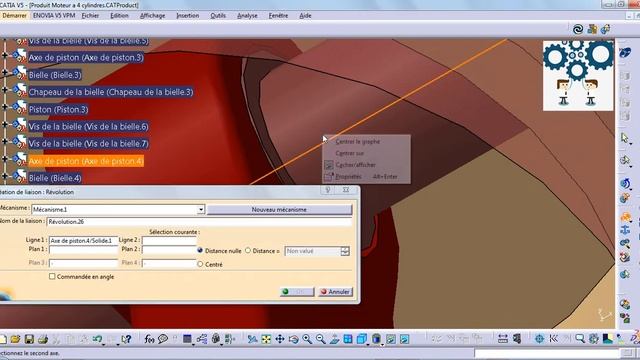640x360 pixels.
Task: Click the blue target crosshair icon
Action: click(x=540, y=339)
